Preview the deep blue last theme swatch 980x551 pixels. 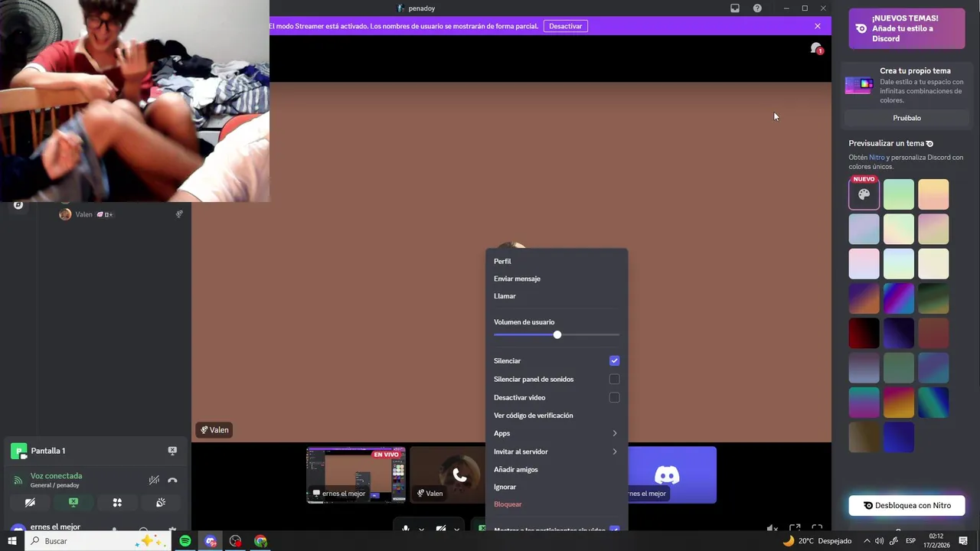[899, 437]
